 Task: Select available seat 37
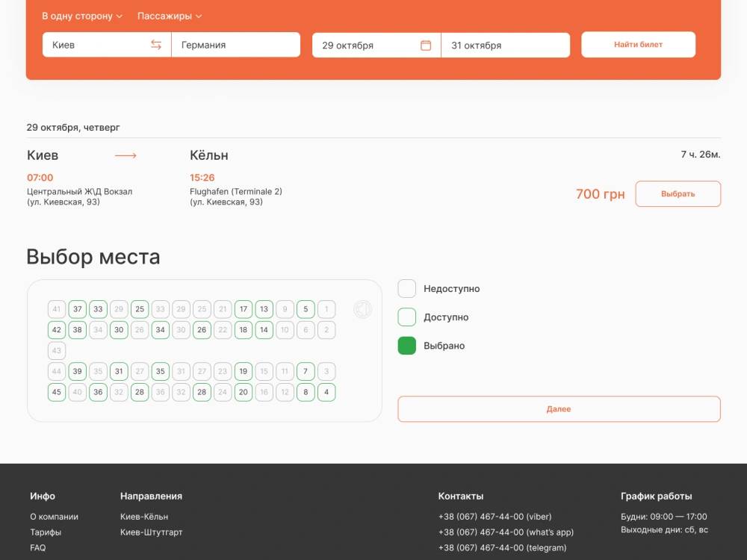[x=77, y=309]
